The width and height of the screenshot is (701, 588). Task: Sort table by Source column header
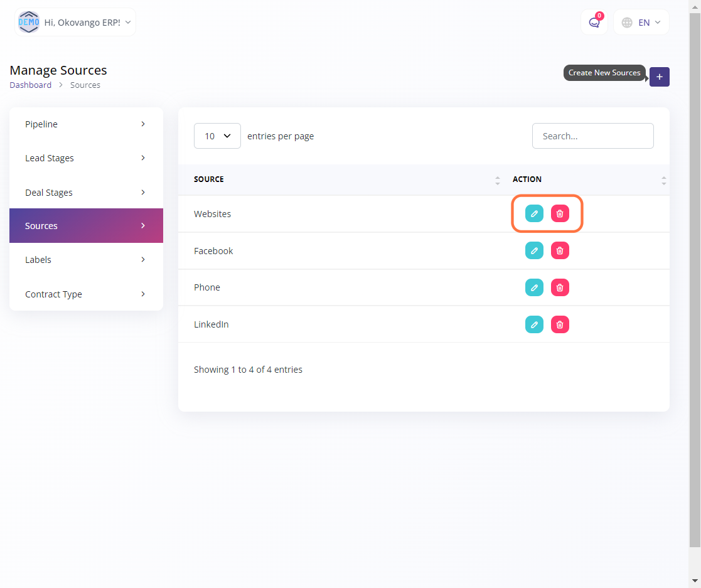coord(209,179)
